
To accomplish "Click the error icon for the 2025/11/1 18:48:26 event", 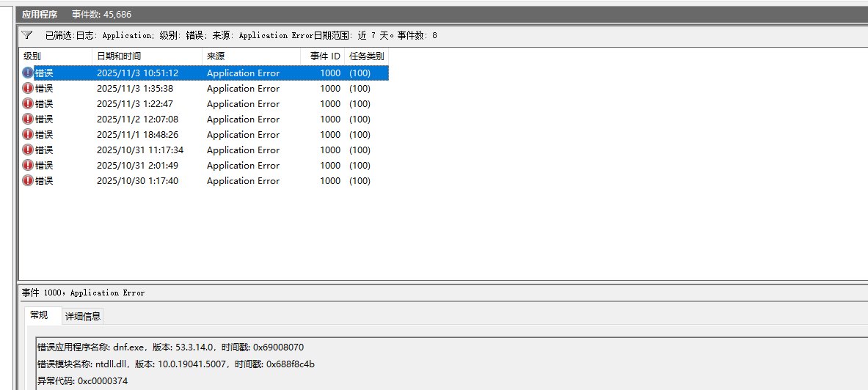I will [28, 135].
